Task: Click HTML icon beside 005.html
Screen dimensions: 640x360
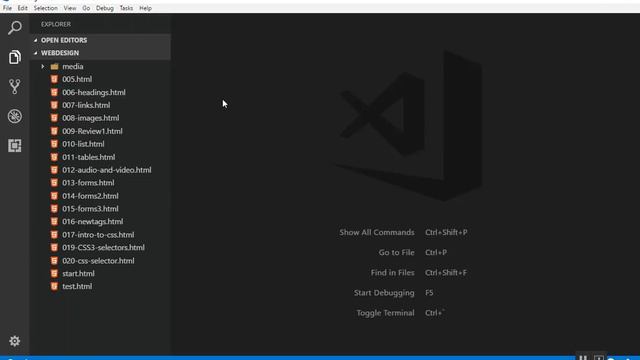Action: pyautogui.click(x=54, y=79)
